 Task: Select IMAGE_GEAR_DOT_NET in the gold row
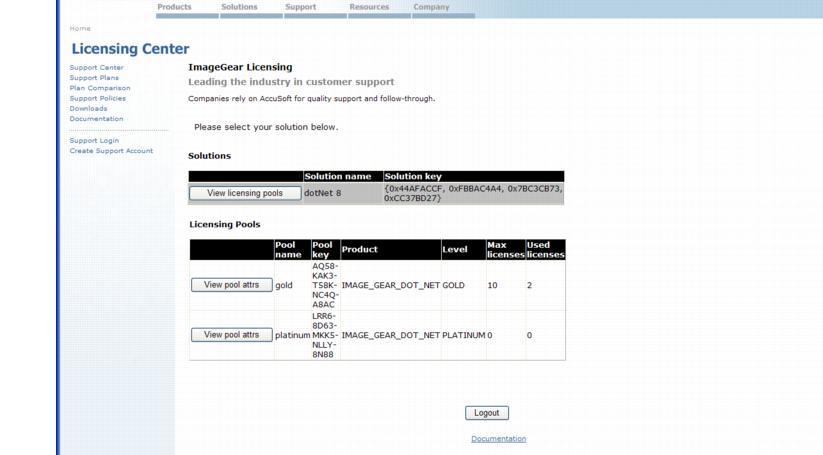click(391, 285)
